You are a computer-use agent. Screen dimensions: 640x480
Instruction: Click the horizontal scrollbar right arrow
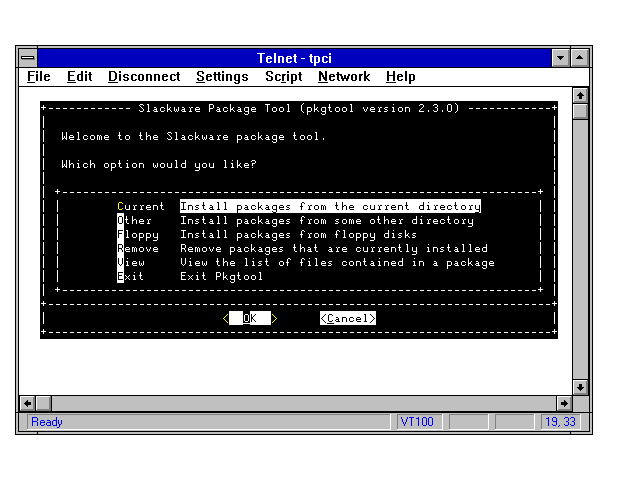click(x=563, y=403)
